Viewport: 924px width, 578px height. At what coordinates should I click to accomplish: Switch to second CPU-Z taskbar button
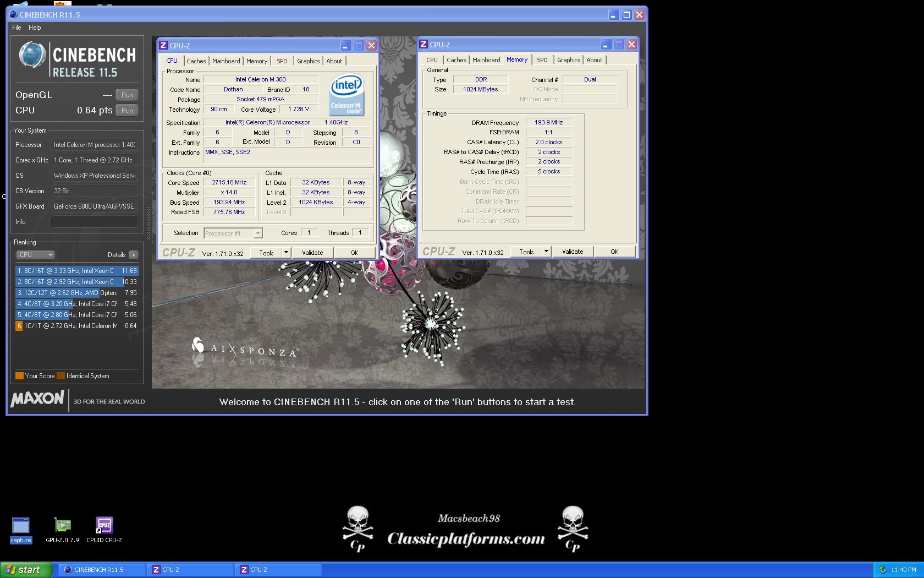[x=278, y=570]
